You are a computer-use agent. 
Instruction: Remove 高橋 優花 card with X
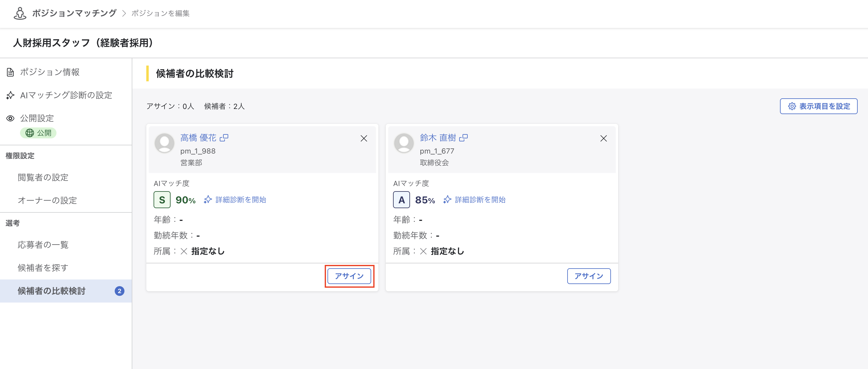[364, 138]
